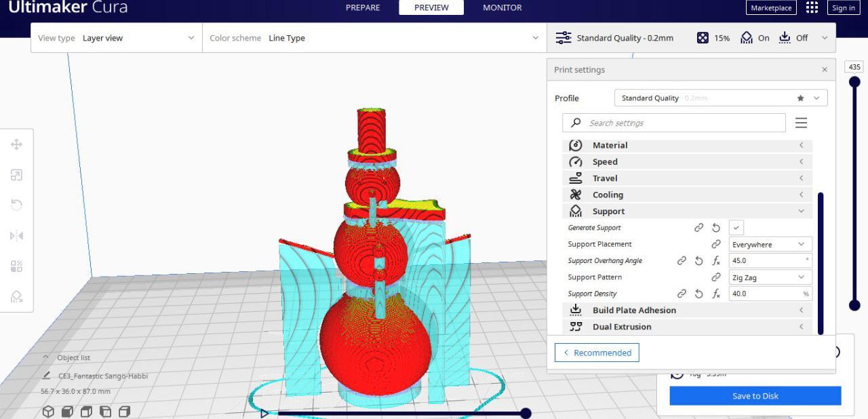Expand the Material settings section
The image size is (868, 419).
tap(687, 145)
